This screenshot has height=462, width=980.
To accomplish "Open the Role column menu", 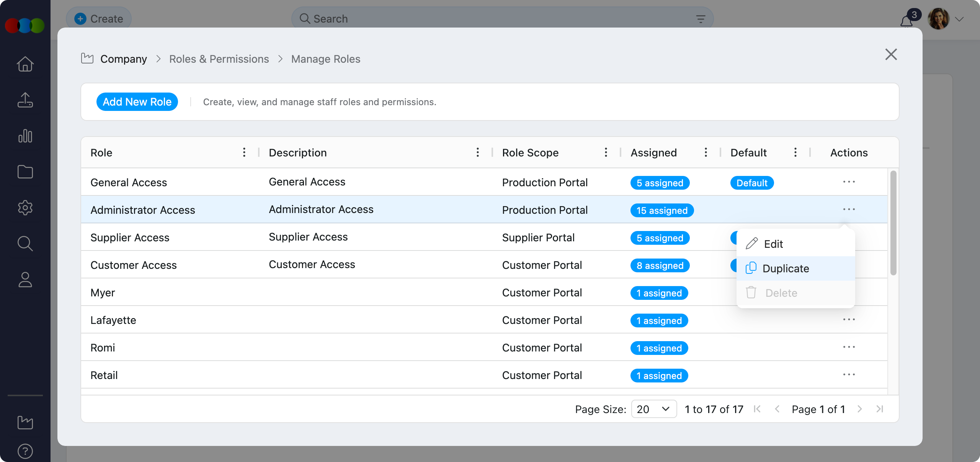I will [x=244, y=153].
